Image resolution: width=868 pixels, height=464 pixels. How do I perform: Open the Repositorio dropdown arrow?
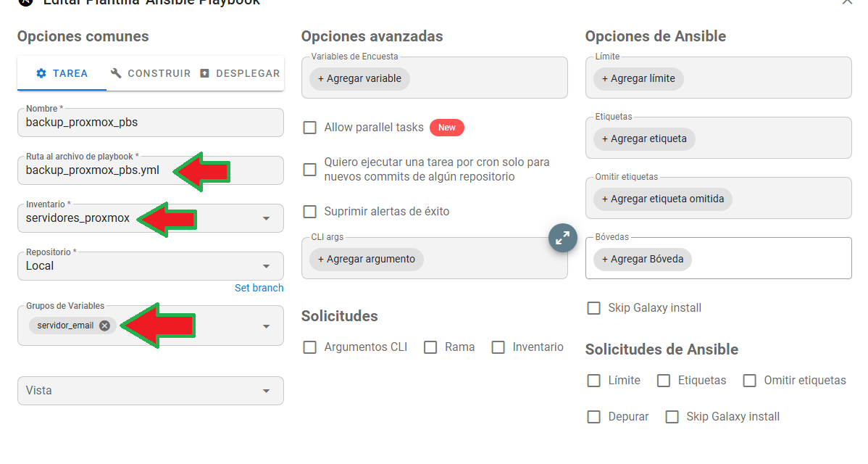[x=266, y=266]
